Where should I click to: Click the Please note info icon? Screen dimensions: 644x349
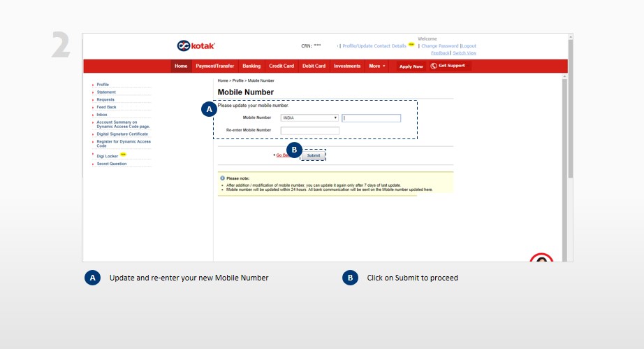(222, 178)
